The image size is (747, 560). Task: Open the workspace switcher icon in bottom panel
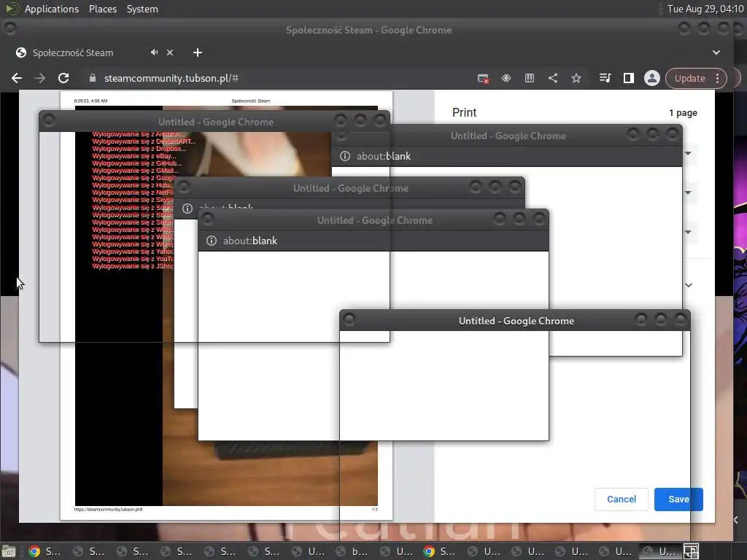[x=691, y=551]
